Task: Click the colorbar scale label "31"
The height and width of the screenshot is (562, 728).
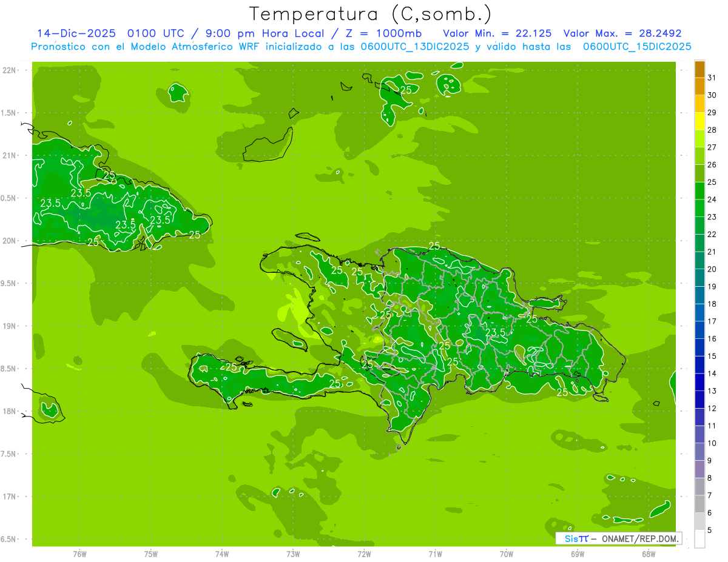Action: coord(712,78)
